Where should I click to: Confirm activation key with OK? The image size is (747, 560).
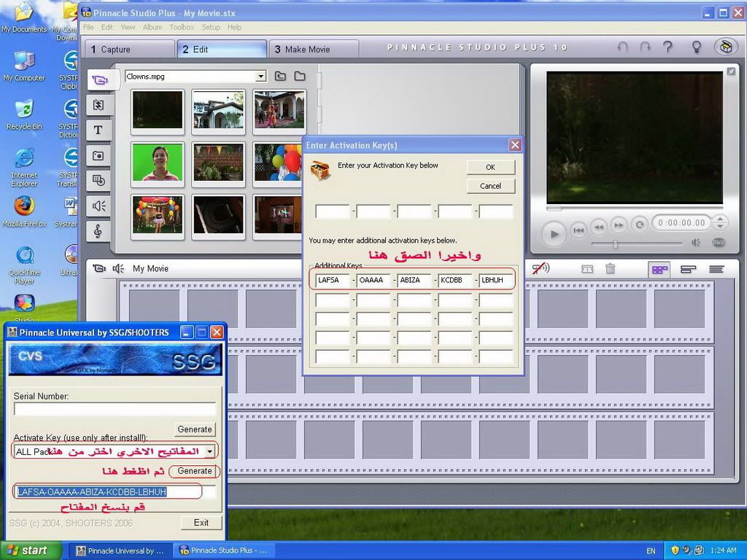click(x=491, y=167)
